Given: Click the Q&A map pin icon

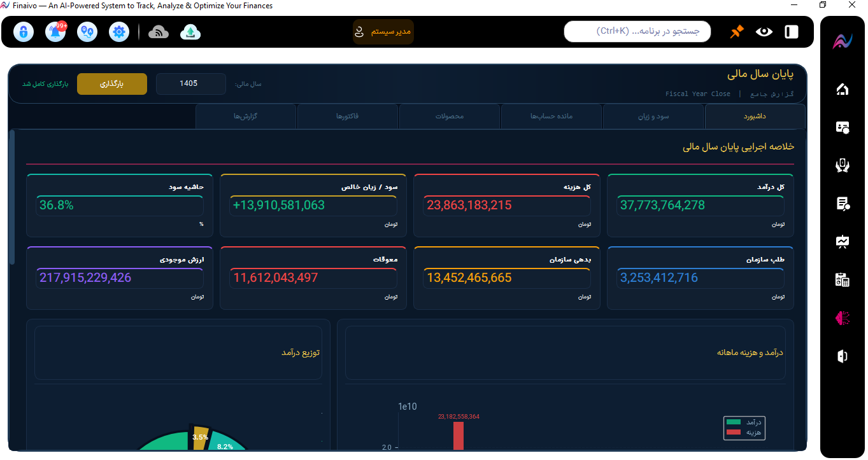Looking at the screenshot, I should tap(87, 32).
